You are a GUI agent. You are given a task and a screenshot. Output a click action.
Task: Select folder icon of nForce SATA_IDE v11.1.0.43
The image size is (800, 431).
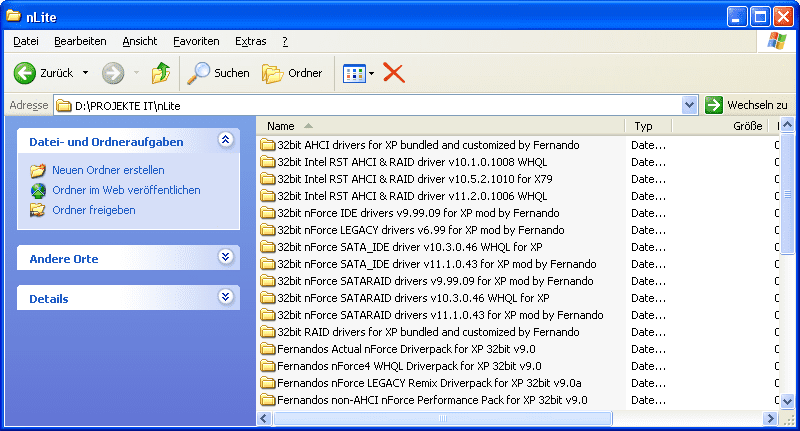267,264
